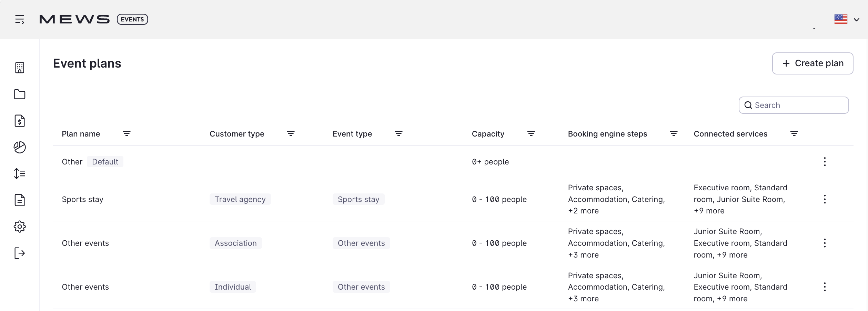Image resolution: width=868 pixels, height=311 pixels.
Task: Filter the Connected services column
Action: point(794,134)
